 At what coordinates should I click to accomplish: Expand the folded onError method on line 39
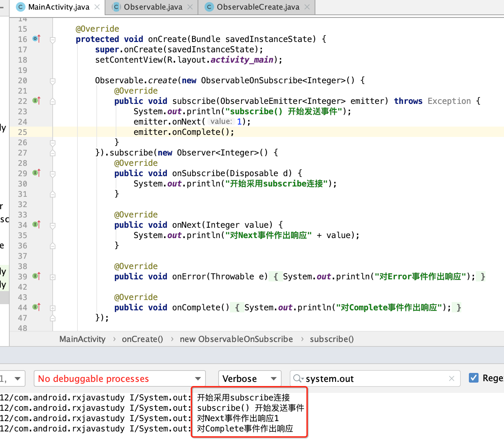pos(53,277)
